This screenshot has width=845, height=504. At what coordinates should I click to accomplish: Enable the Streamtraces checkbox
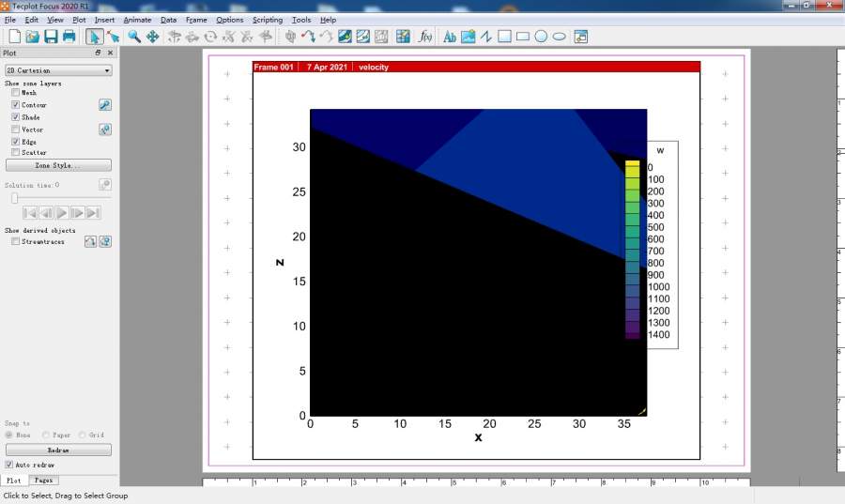click(x=15, y=241)
